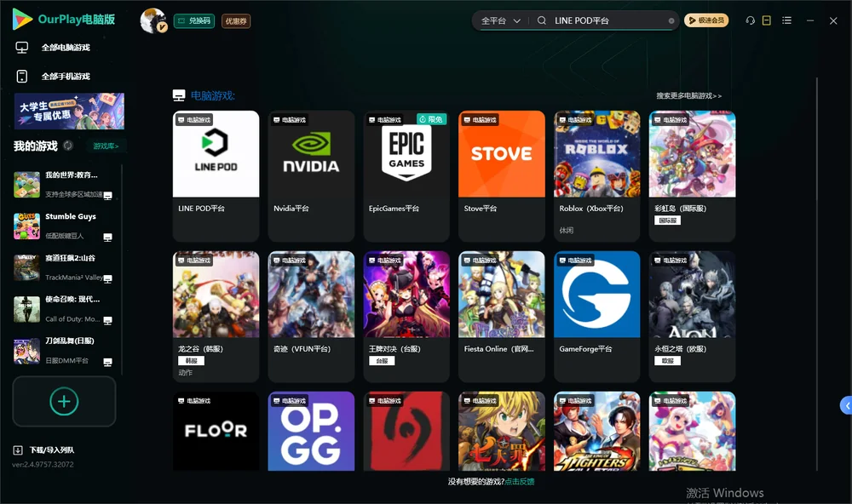Select 我的世界:教育 in my games

click(64, 185)
